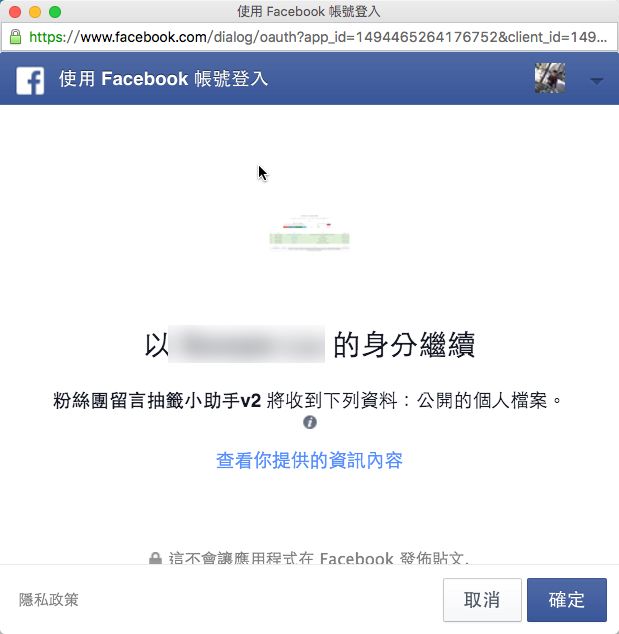Click the blue header text 使用 Facebook 帳號登入
The width and height of the screenshot is (619, 634).
(163, 78)
